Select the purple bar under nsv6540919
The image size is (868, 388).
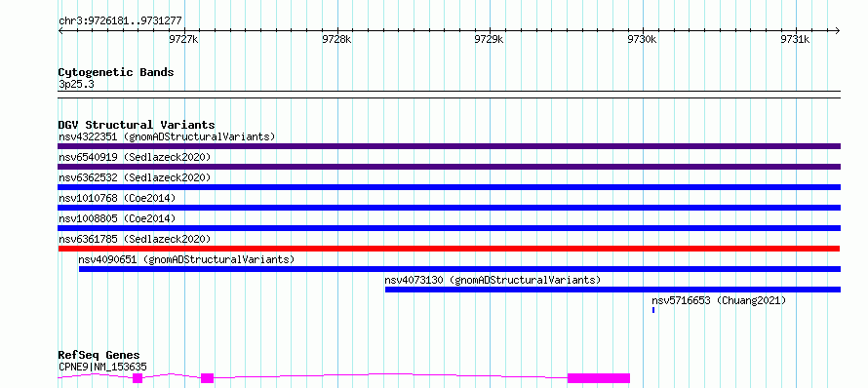[449, 167]
